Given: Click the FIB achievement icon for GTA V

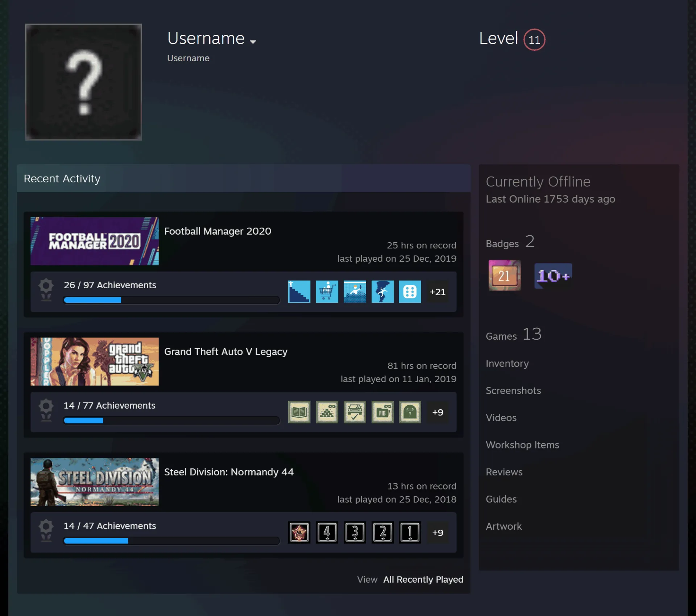Looking at the screenshot, I should (x=382, y=412).
